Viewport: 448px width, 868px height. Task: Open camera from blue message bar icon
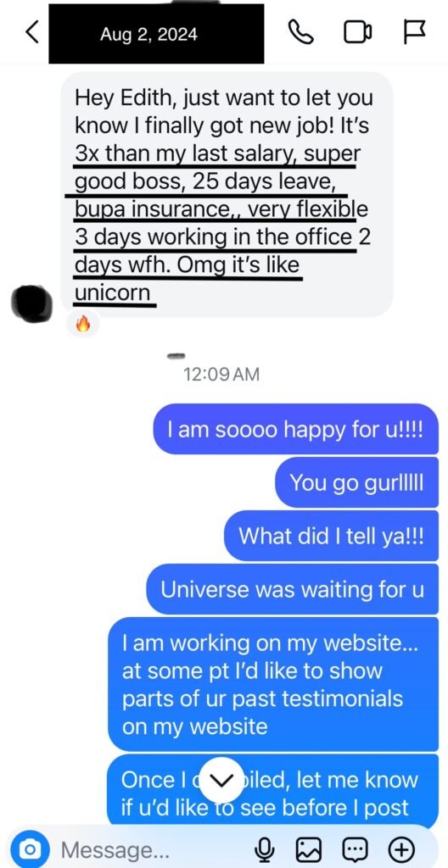click(x=31, y=848)
